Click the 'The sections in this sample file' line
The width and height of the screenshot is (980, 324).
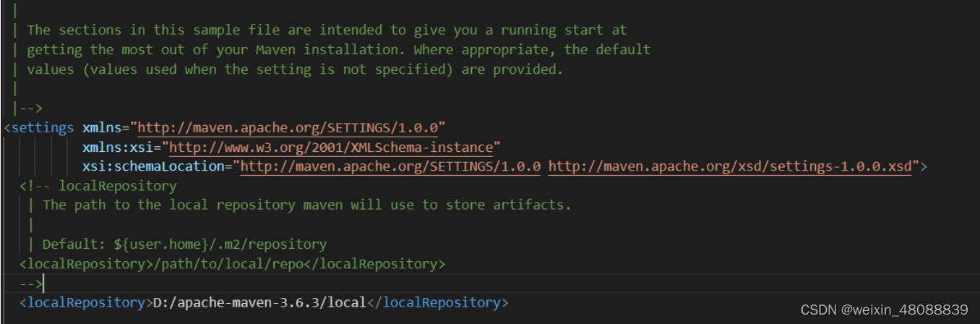click(x=327, y=30)
